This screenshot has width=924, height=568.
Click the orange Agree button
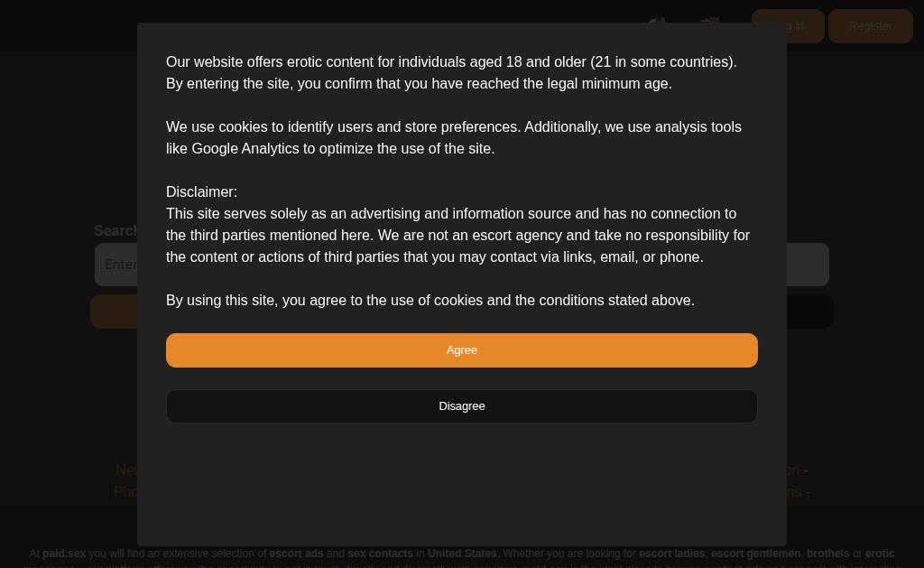461,350
